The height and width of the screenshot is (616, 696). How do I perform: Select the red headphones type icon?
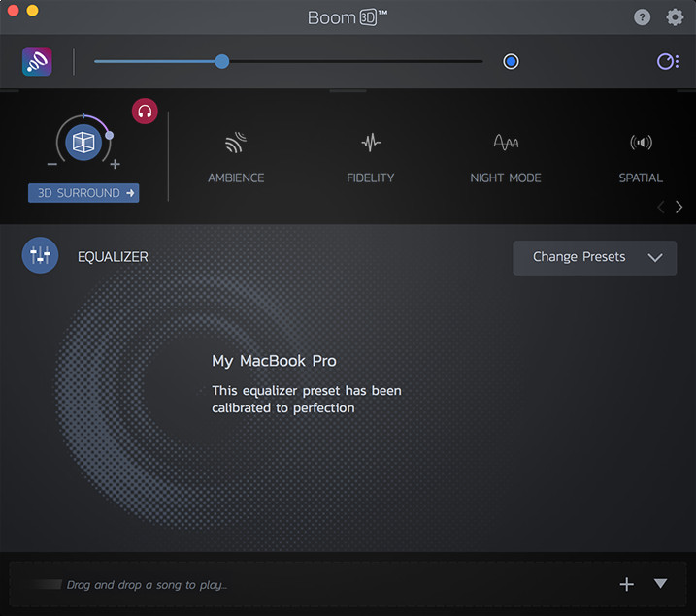click(x=145, y=111)
